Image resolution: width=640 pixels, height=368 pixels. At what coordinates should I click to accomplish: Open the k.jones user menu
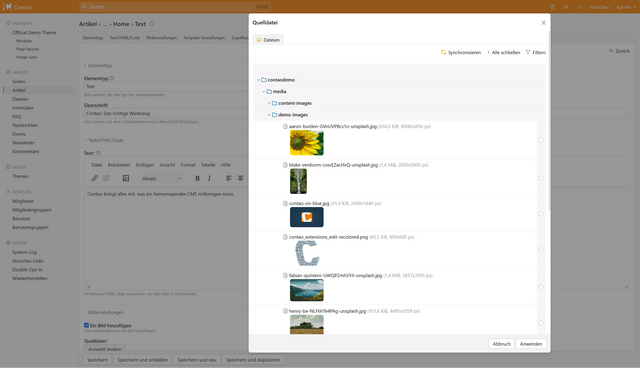(x=626, y=7)
